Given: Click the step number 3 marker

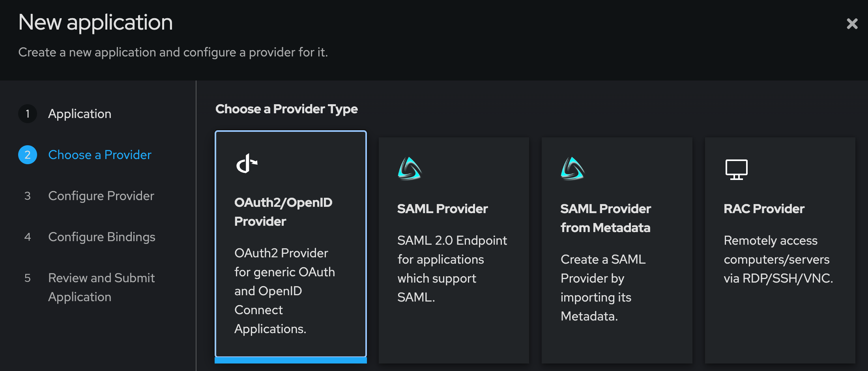Looking at the screenshot, I should [x=28, y=196].
